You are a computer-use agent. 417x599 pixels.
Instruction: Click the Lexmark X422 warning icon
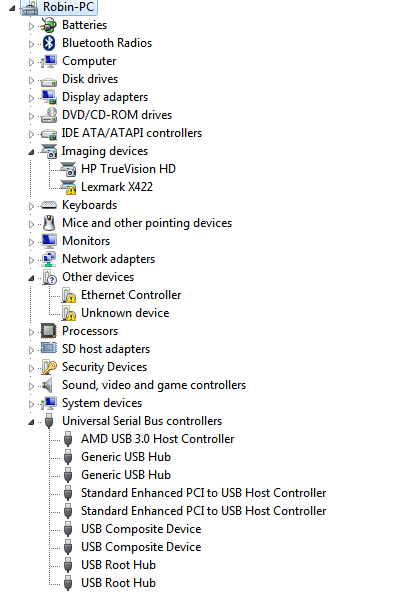(68, 187)
